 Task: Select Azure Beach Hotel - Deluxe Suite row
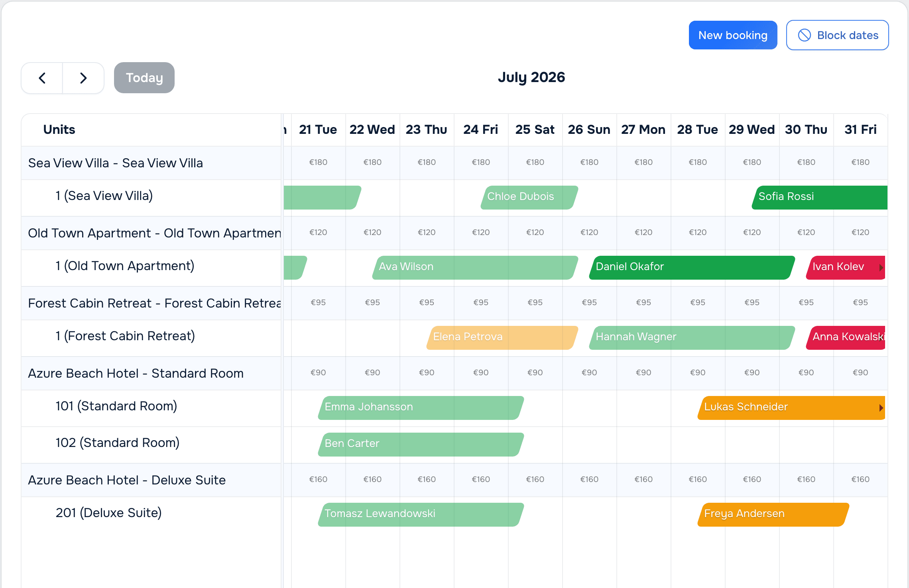151,480
